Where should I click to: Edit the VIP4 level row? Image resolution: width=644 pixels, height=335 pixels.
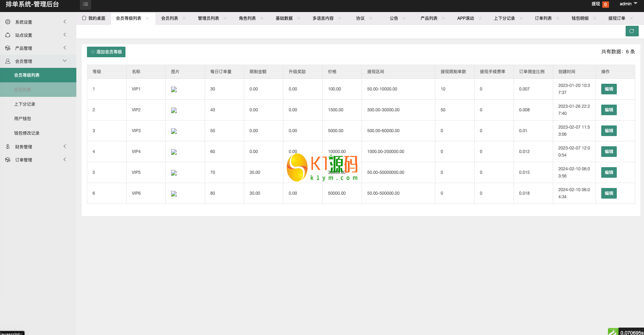coord(609,152)
